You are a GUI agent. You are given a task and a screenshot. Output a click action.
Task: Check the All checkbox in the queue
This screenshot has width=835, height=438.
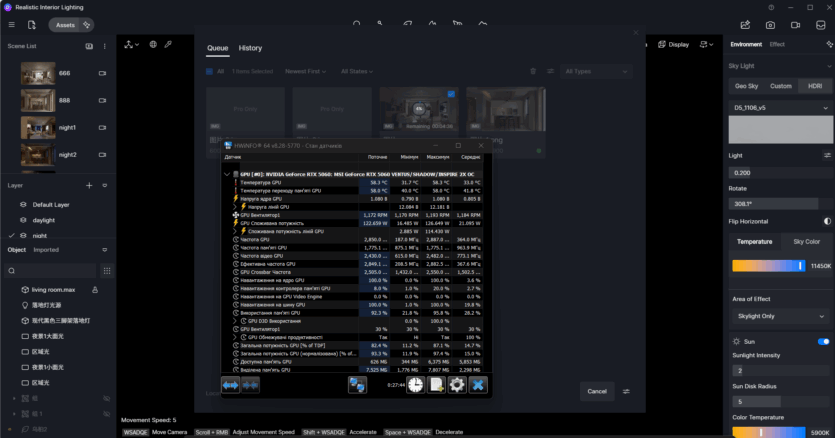coord(209,71)
